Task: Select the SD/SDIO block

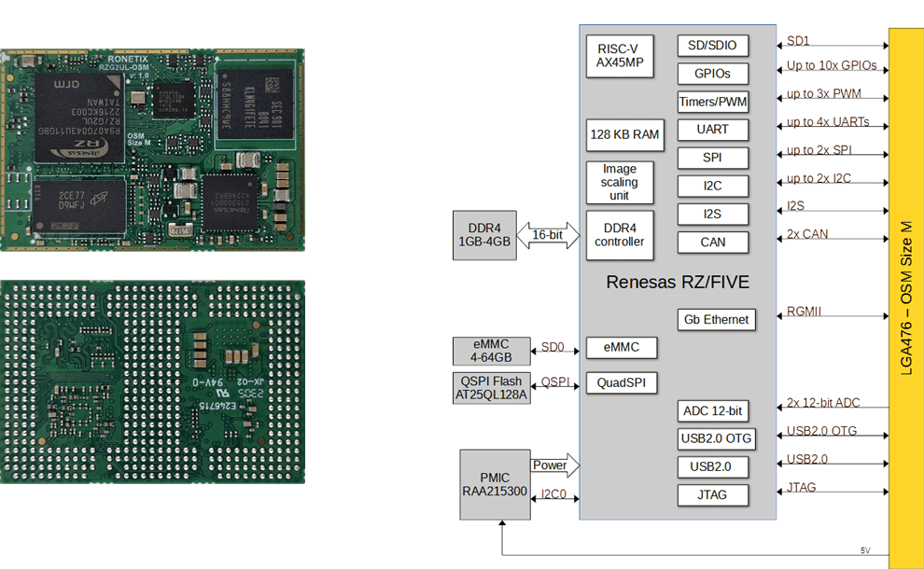Action: [712, 46]
